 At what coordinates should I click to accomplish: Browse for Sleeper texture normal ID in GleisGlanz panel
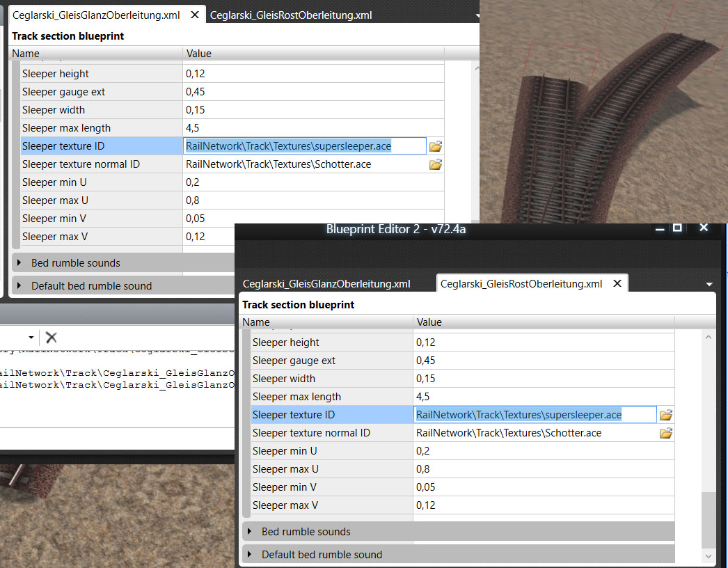coord(436,164)
